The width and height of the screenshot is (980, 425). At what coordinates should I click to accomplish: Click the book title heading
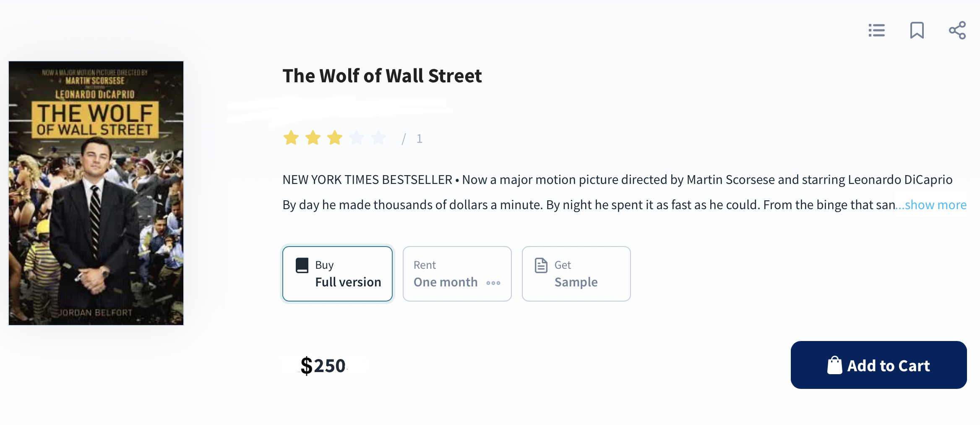382,76
